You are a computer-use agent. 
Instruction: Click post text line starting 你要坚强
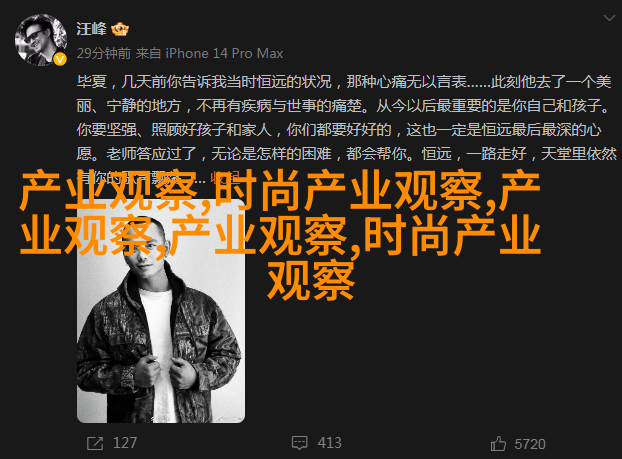tap(339, 130)
